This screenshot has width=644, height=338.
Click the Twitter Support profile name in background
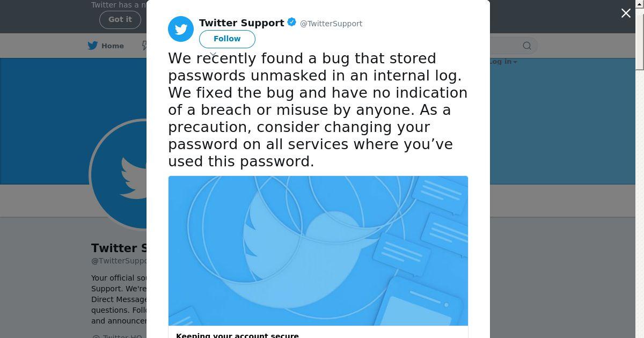click(119, 248)
